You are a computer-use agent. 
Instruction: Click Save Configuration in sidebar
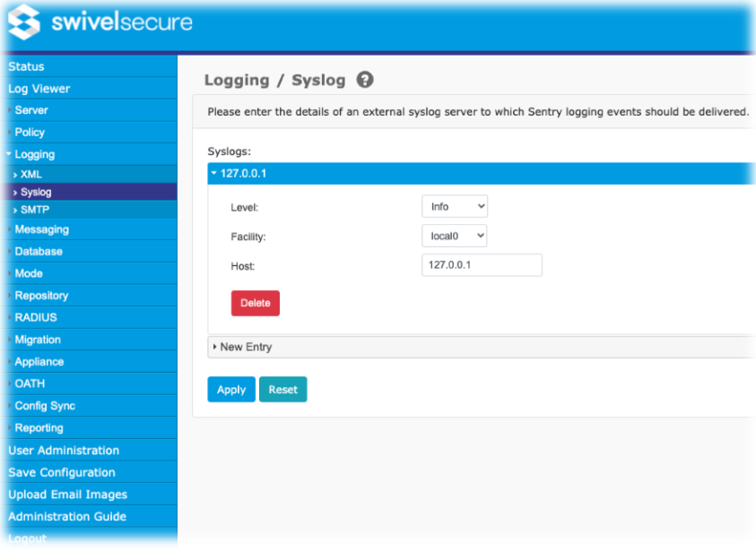tap(62, 472)
